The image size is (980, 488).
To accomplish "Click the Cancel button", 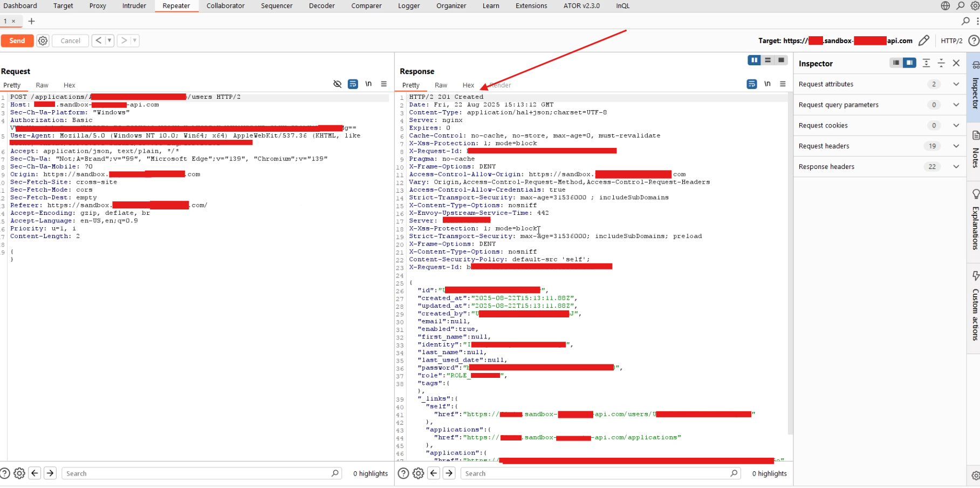I will 70,40.
